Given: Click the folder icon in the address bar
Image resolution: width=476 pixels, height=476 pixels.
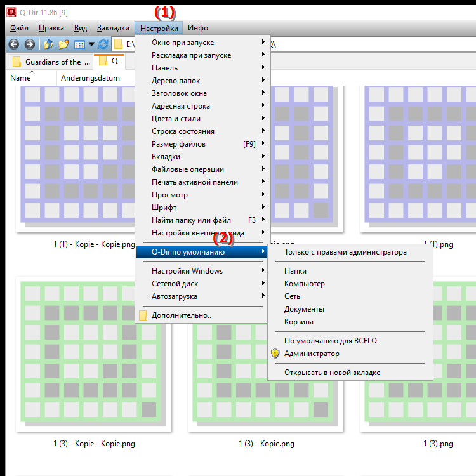Looking at the screenshot, I should 118,44.
